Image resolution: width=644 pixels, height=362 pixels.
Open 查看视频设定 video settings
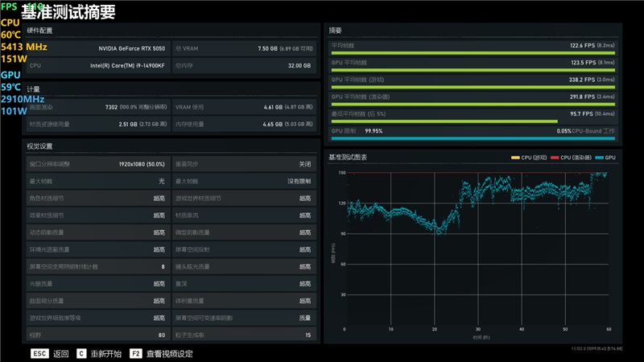point(169,353)
